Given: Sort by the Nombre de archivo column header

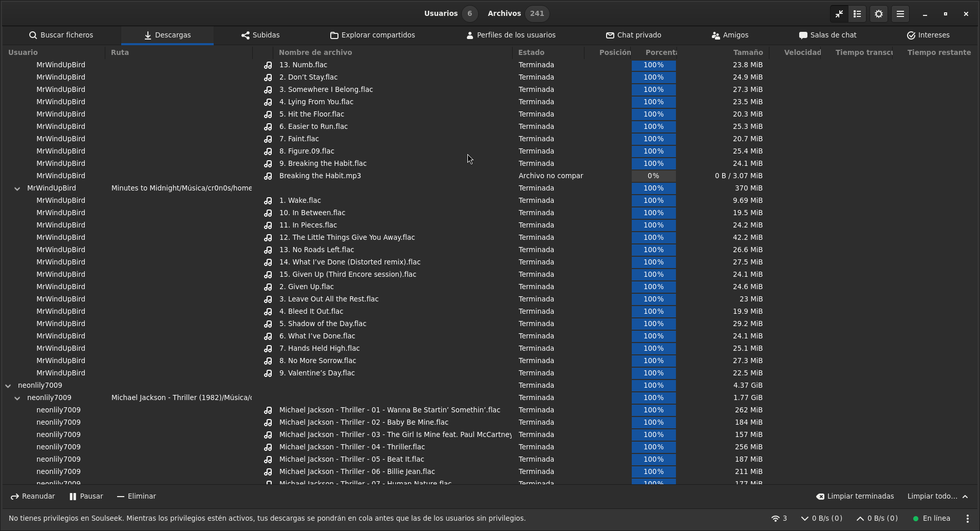Looking at the screenshot, I should [x=392, y=52].
